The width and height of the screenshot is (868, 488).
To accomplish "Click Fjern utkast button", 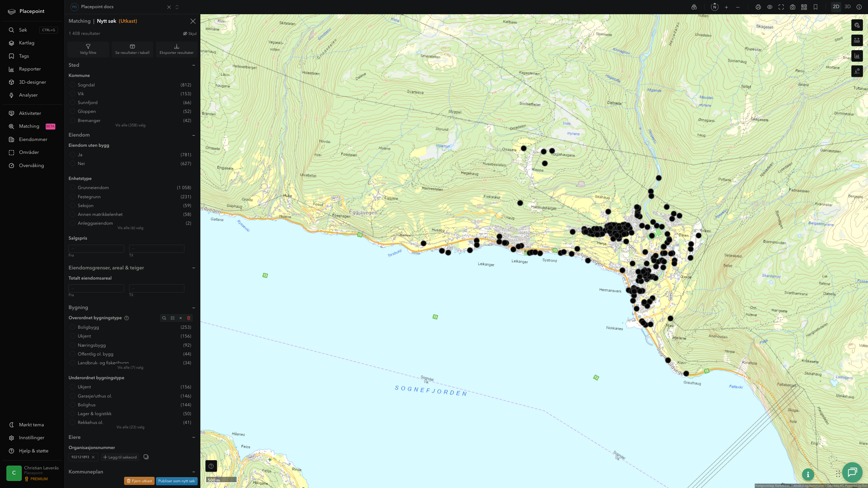I will 139,481.
